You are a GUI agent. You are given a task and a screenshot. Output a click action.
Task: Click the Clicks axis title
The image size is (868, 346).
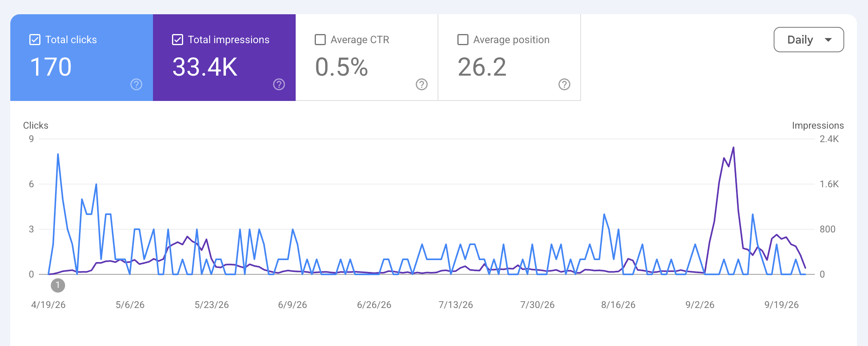(36, 125)
